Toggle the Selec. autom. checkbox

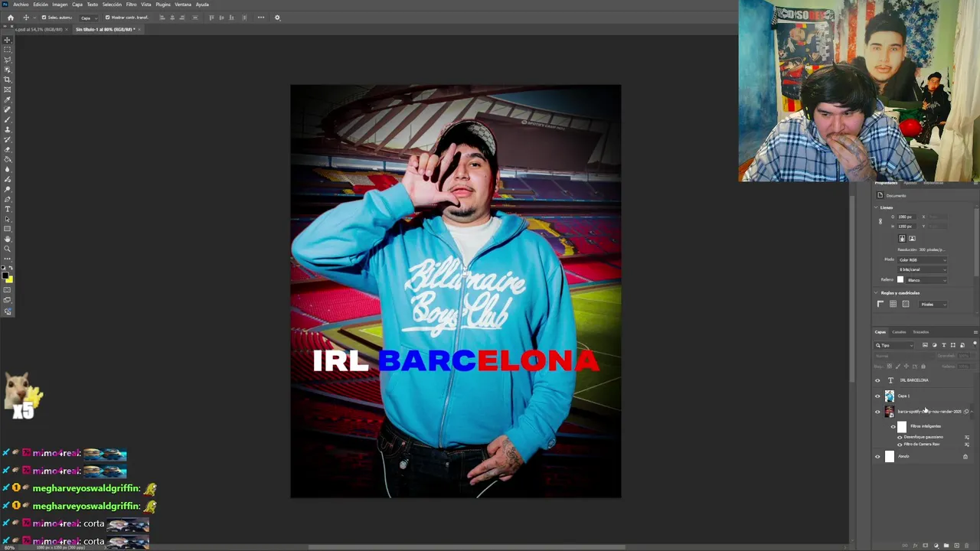44,18
